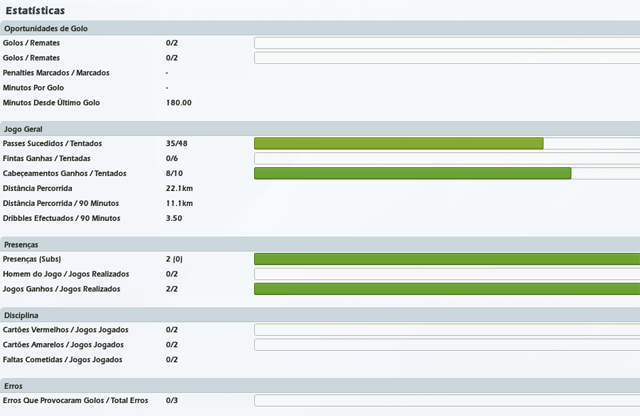Click the Penalties Marcados / Marcados label
640x416 pixels.
click(56, 73)
